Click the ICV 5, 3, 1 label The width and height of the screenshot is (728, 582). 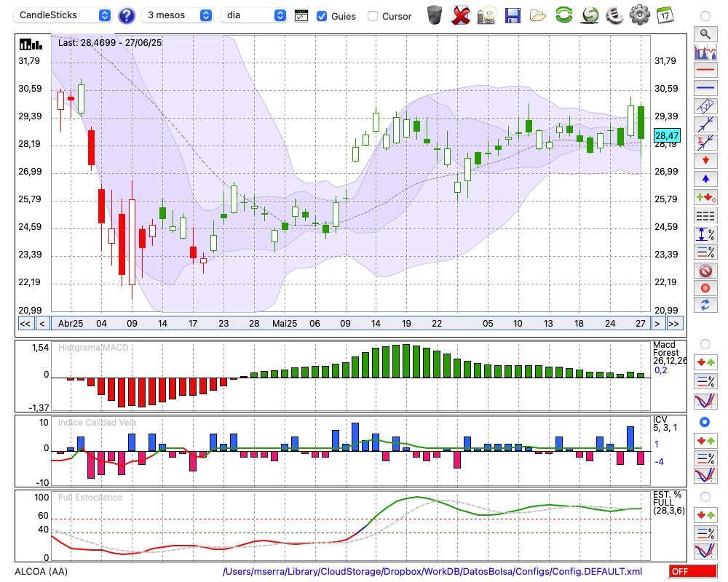click(665, 423)
